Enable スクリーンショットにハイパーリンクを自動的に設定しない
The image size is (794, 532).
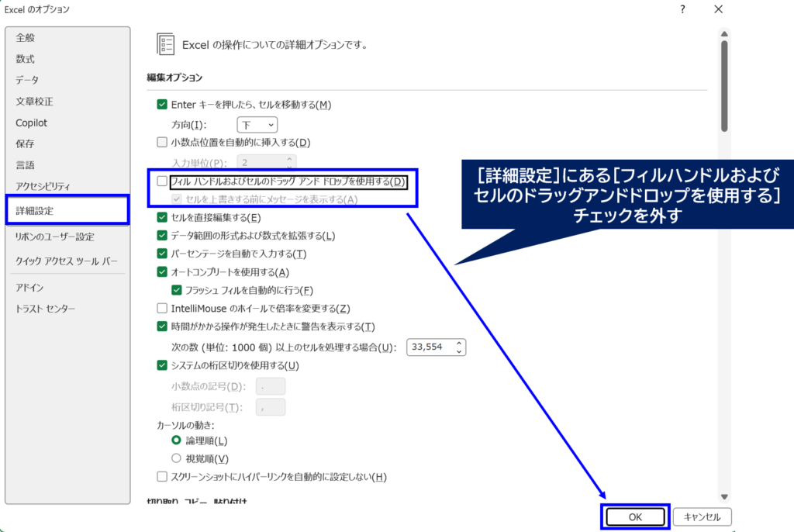point(162,477)
